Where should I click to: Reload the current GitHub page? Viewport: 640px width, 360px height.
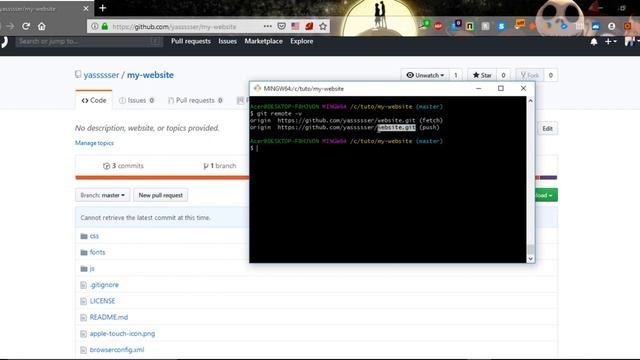pyautogui.click(x=26, y=26)
